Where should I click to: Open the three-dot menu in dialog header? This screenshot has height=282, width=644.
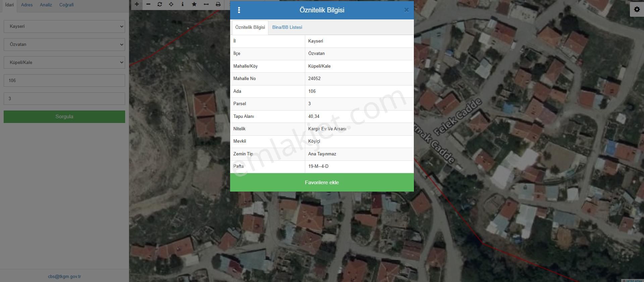tap(239, 10)
